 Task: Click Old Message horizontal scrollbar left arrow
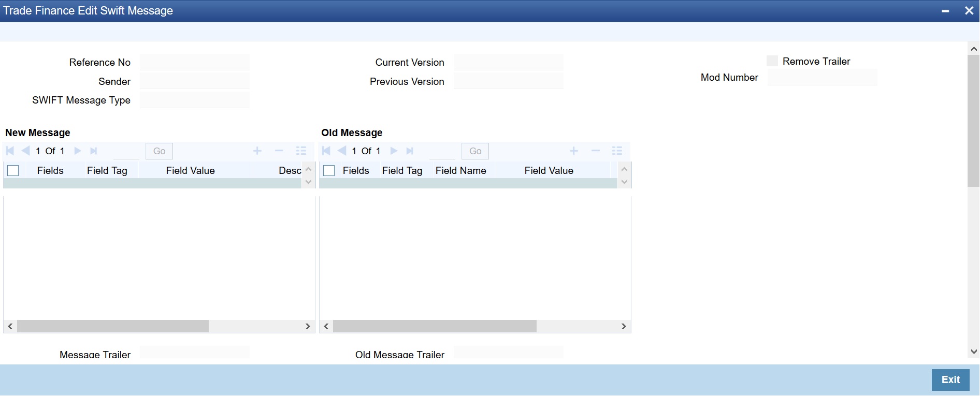[x=326, y=326]
